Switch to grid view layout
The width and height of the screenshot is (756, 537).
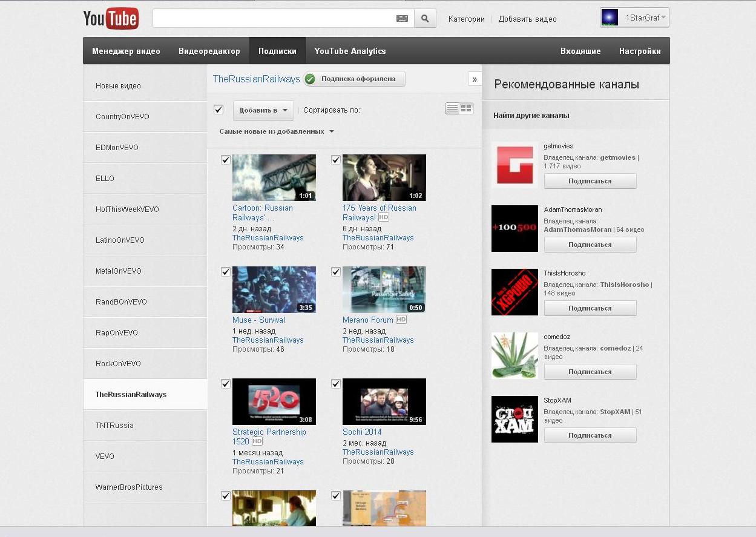[466, 109]
